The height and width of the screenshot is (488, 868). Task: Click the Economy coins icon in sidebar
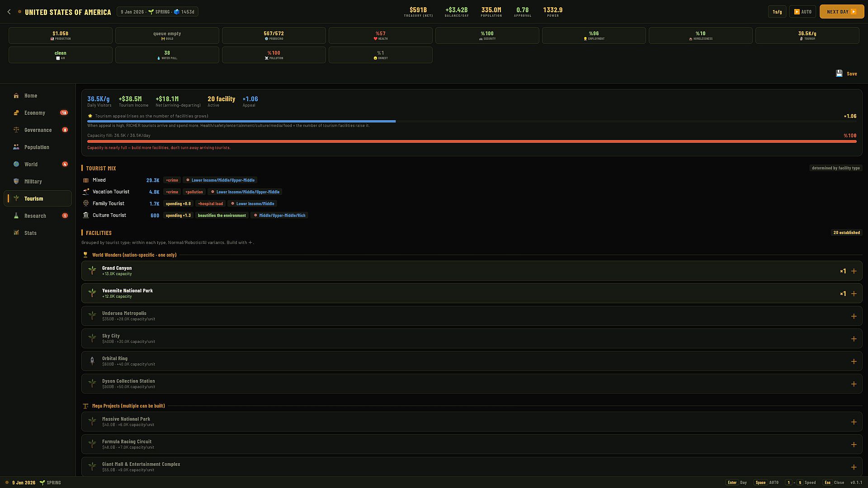coord(16,113)
